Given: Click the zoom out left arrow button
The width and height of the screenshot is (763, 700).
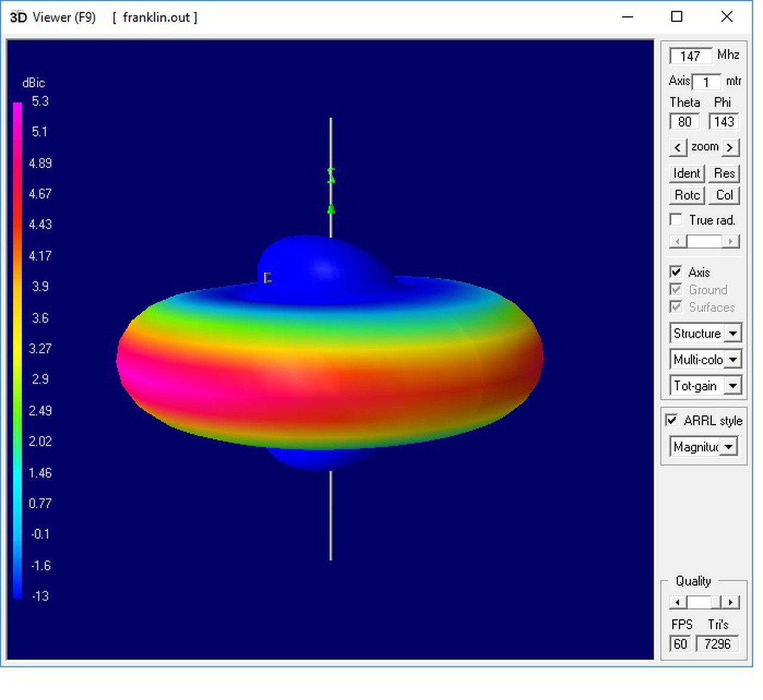Looking at the screenshot, I should click(677, 147).
